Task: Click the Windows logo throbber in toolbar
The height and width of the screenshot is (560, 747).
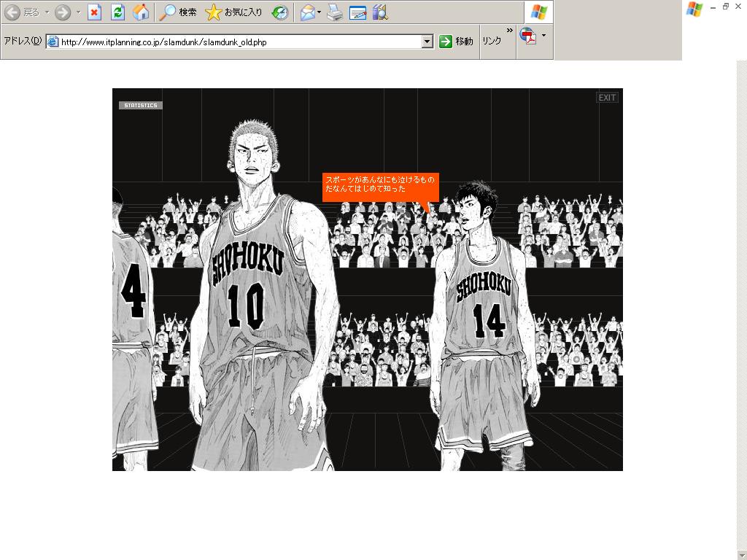Action: 539,12
